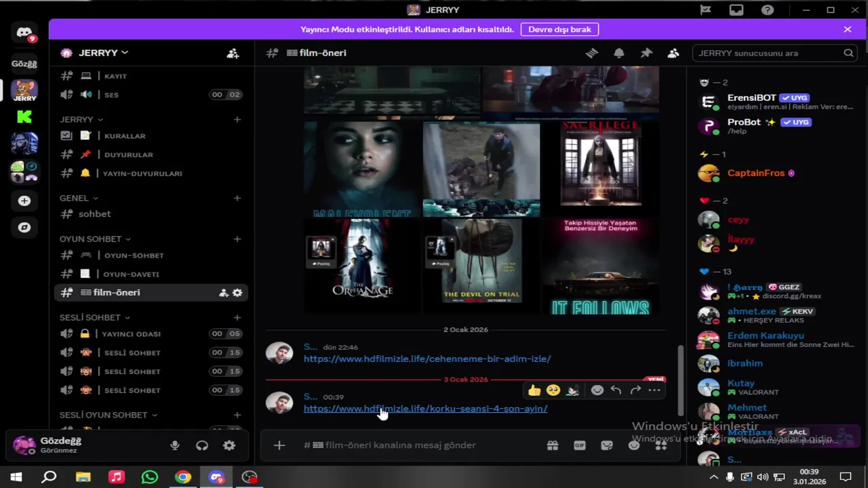Screen dimensions: 868x488
Task: Open Erdem Karakuyu member profile
Action: pos(776,339)
